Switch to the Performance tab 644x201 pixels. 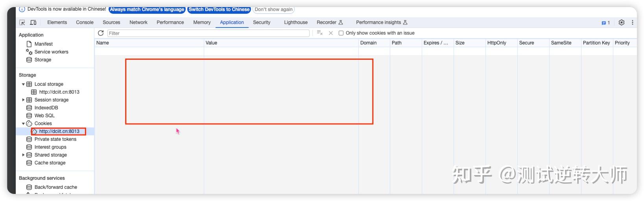170,22
